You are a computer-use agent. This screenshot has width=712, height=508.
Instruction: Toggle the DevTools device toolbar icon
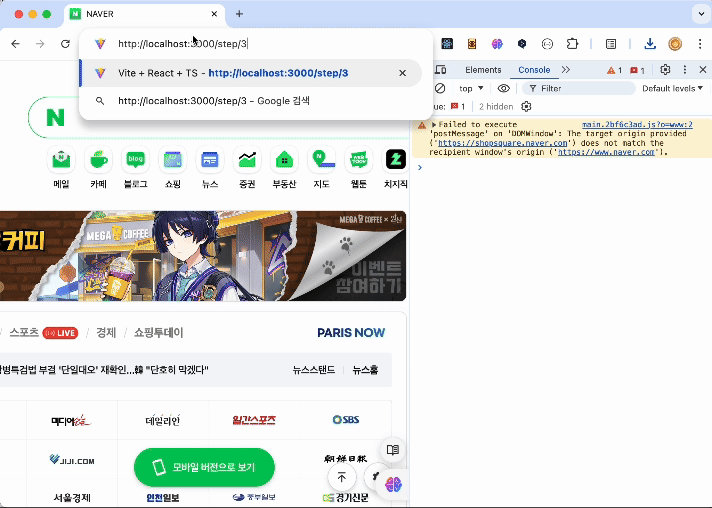pos(440,70)
